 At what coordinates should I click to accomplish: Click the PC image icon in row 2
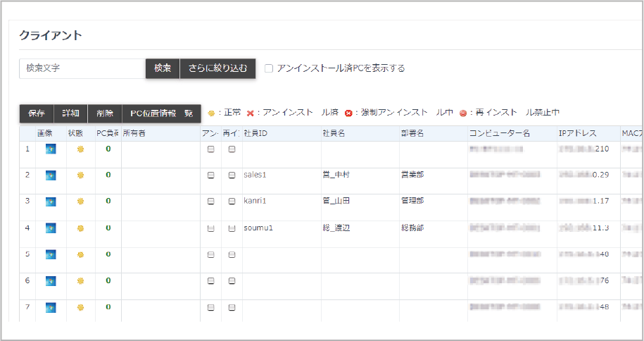(x=51, y=175)
